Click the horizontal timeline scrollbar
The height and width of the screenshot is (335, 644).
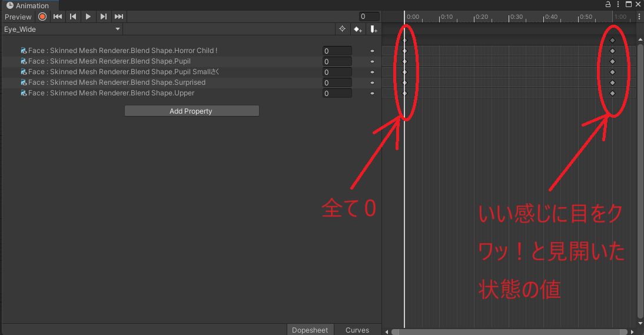(509, 331)
